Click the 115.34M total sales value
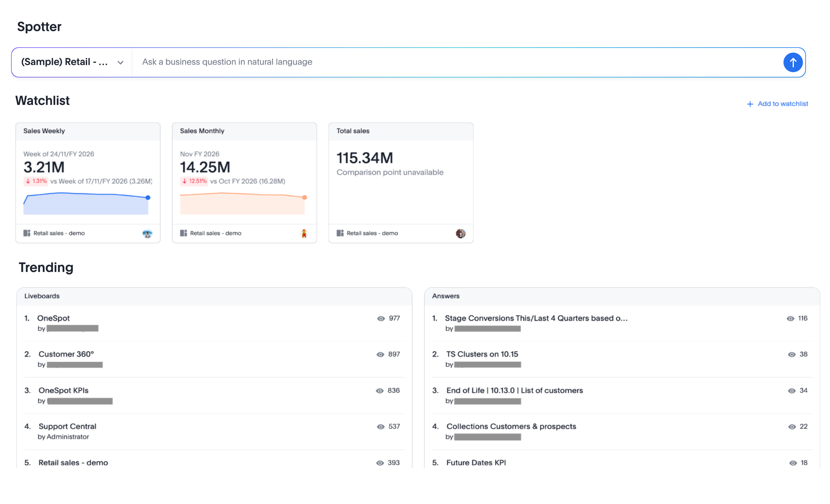Screen dimensions: 830x504 click(365, 158)
